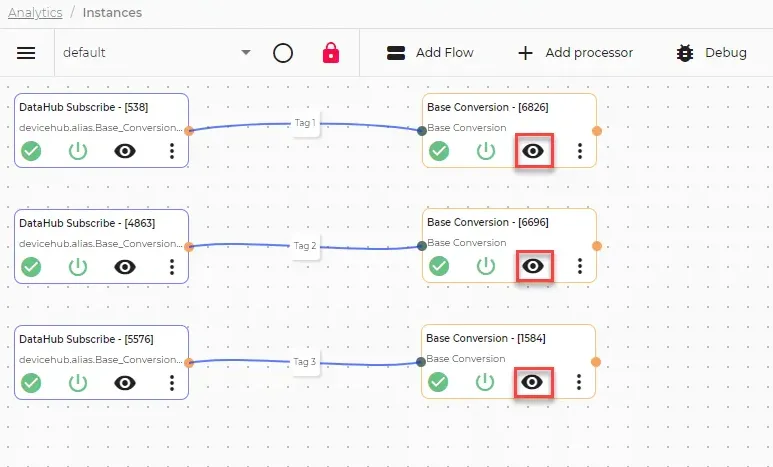View live data of Base Conversion [6696]
Image resolution: width=773 pixels, height=467 pixels.
(533, 266)
